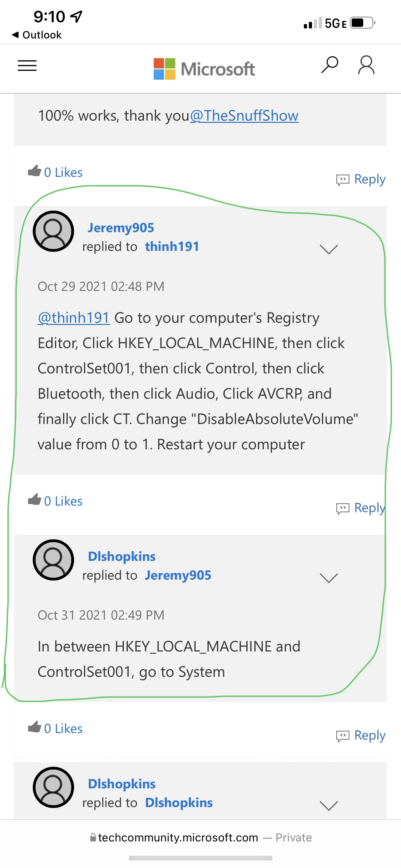Reply to Jeremy905's registry post
The width and height of the screenshot is (401, 868).
[x=361, y=508]
